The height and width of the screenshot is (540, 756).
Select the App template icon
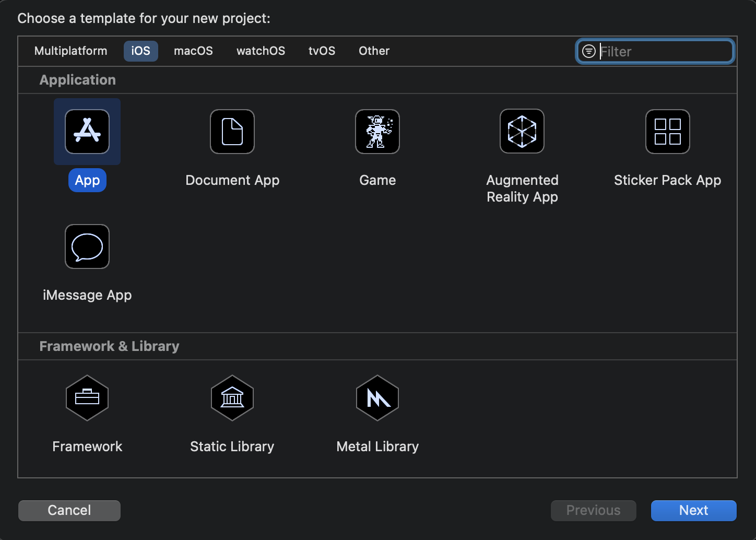point(87,132)
